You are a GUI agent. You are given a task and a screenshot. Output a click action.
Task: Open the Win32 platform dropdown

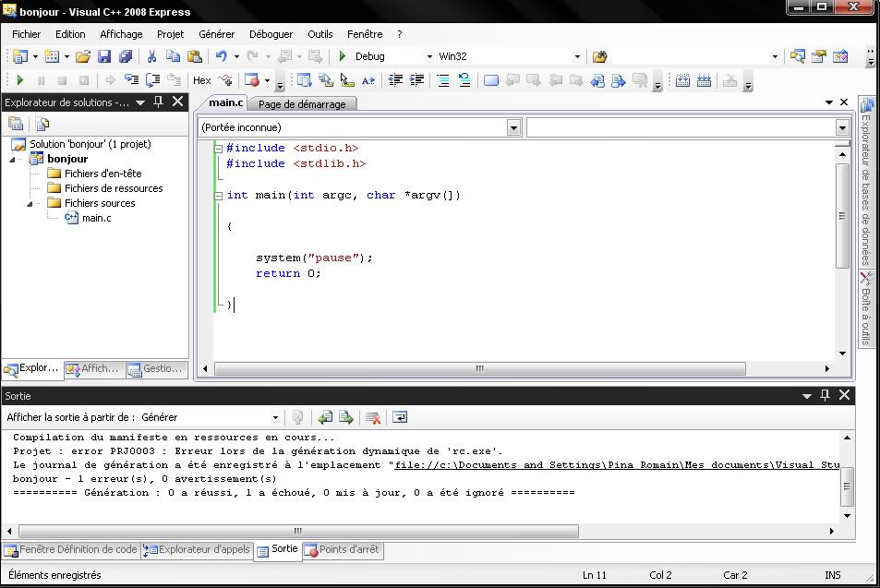pos(576,55)
